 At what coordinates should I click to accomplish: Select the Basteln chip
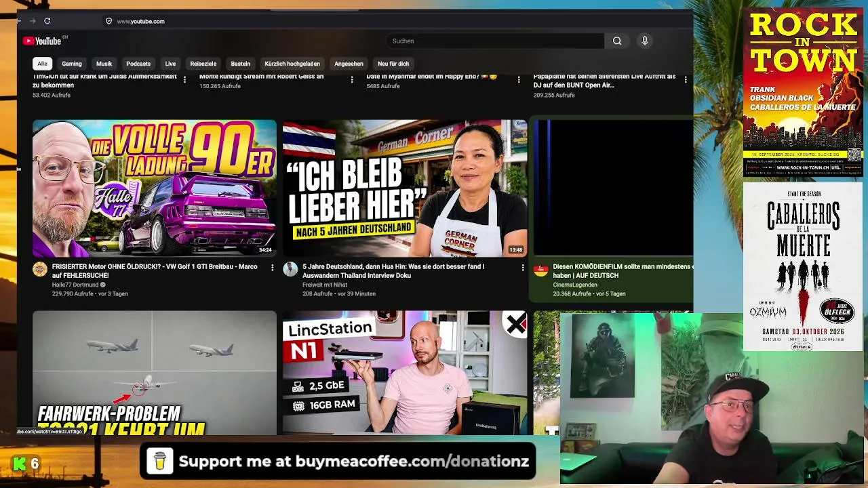click(x=240, y=64)
